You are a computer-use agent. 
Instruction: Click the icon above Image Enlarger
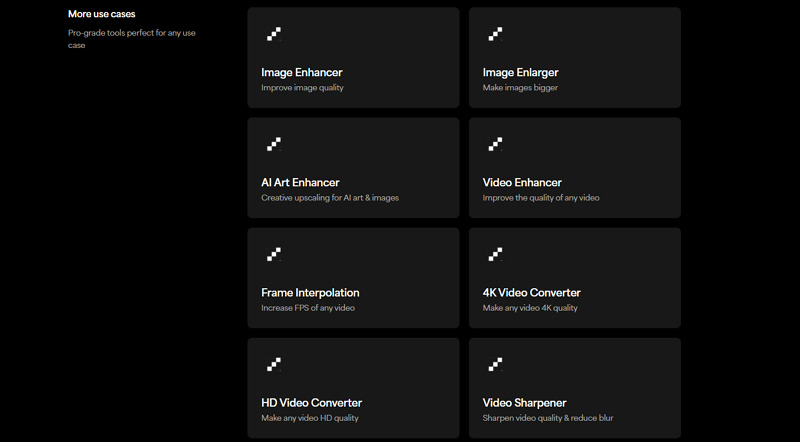coord(495,34)
